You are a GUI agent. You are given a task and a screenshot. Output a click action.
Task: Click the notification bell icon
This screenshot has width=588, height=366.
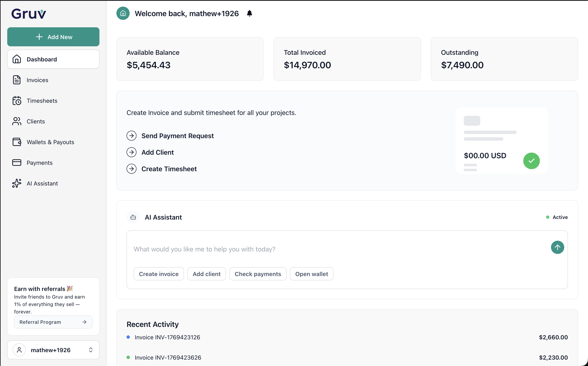coord(250,13)
